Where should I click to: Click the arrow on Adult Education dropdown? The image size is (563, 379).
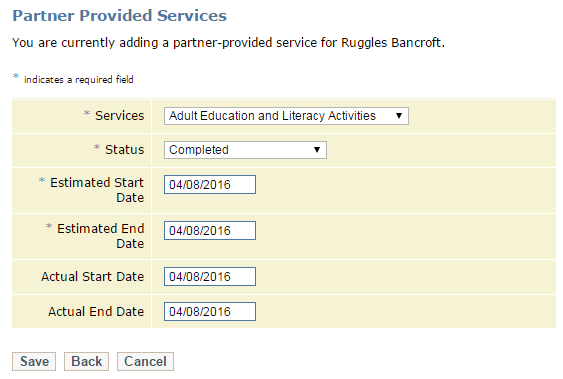[x=399, y=116]
